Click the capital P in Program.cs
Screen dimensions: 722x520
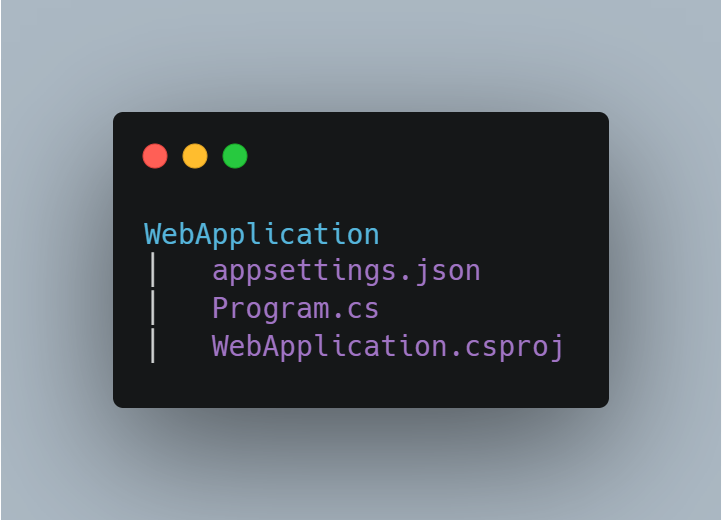click(221, 308)
